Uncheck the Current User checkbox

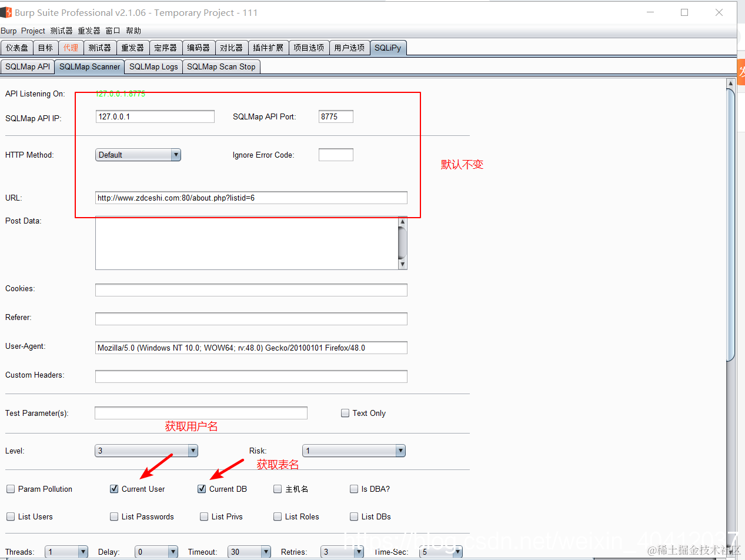(114, 489)
